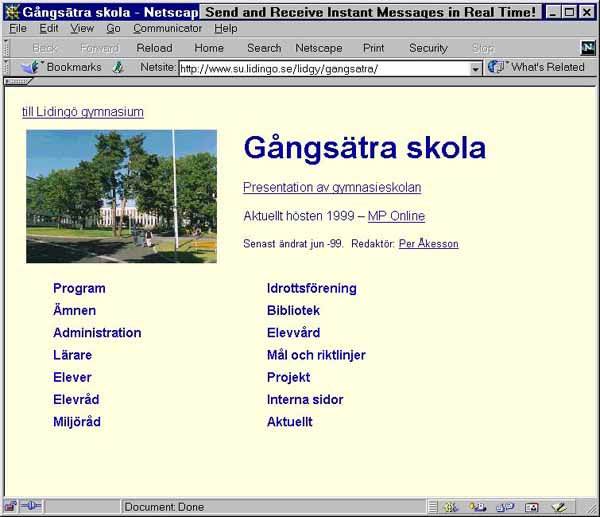Open the Go menu

click(x=113, y=29)
